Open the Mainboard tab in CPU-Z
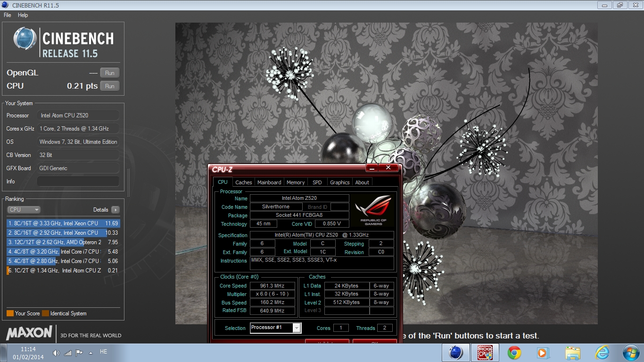The height and width of the screenshot is (362, 644). coord(269,182)
